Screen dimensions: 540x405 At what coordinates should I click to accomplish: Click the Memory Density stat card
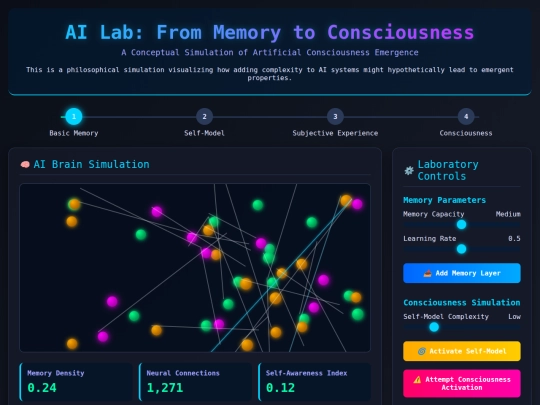76,382
